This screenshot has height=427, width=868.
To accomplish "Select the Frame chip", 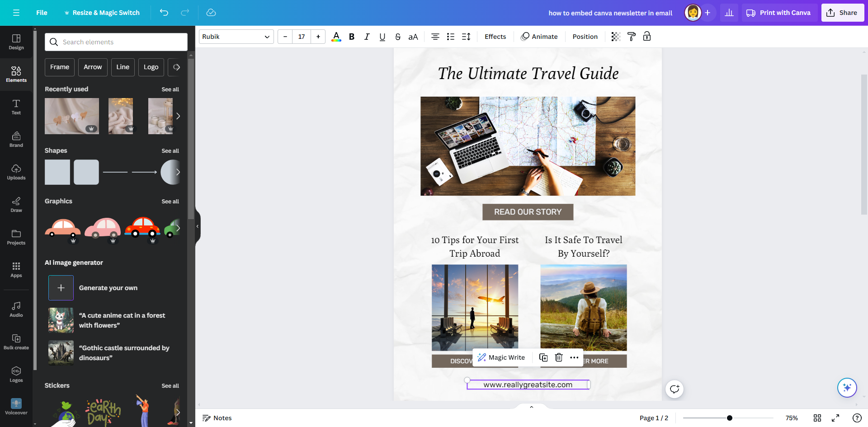I will click(60, 67).
